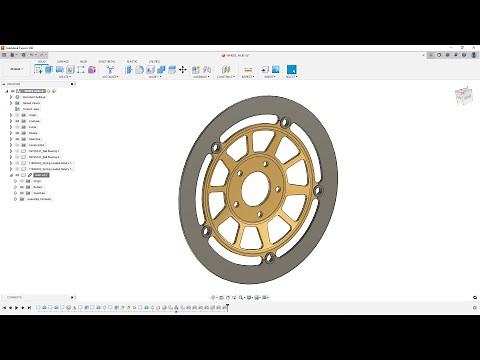Open the Design workspace dropdown
Viewport: 480px width, 360px height.
click(17, 69)
